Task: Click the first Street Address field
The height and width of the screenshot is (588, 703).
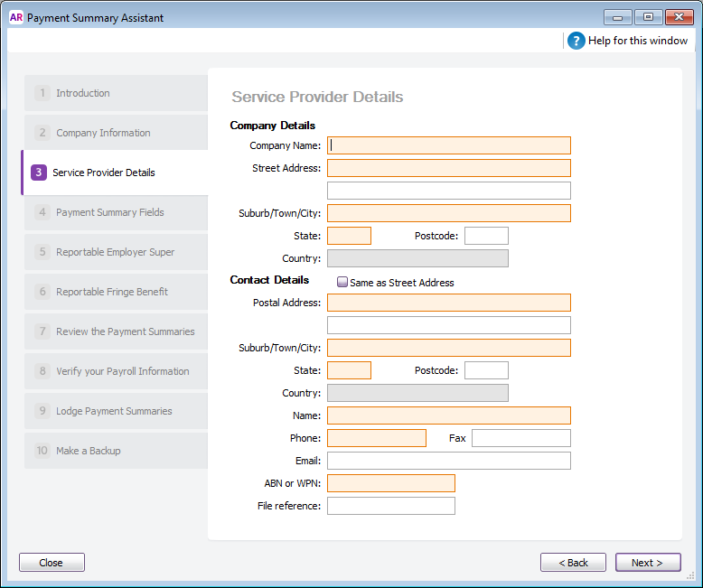Action: point(449,168)
